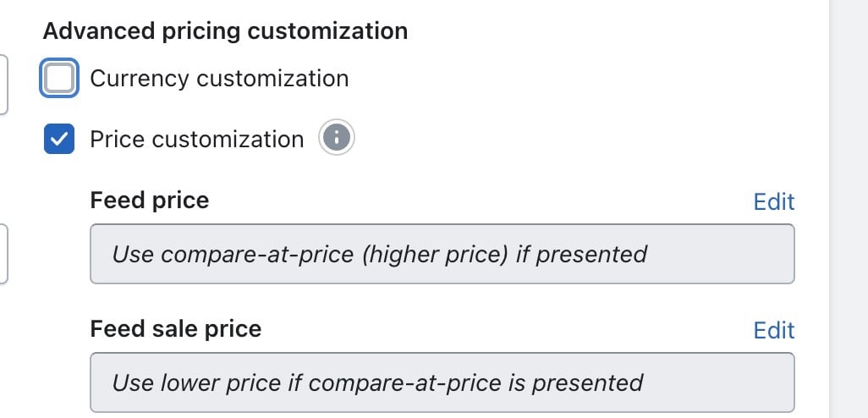Click the text "Use compare-at-price (higher price) if presented"

pyautogui.click(x=379, y=254)
